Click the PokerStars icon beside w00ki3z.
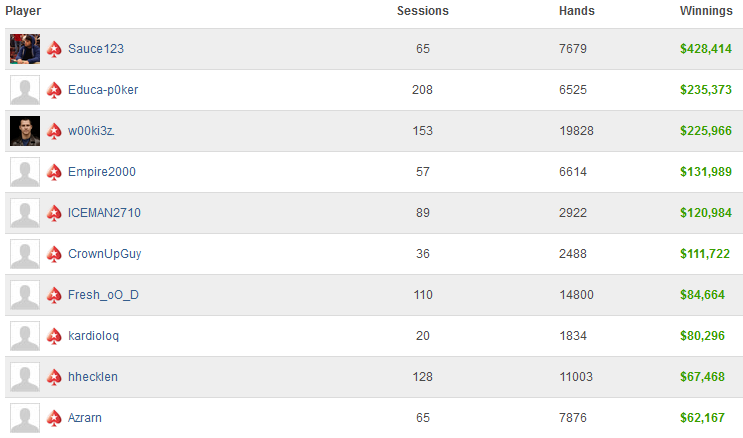 click(54, 131)
